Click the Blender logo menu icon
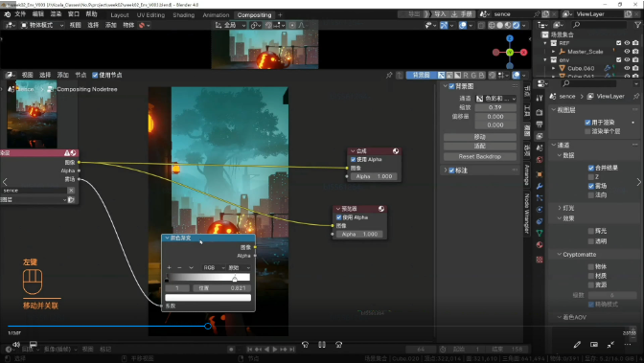This screenshot has width=644, height=363. pyautogui.click(x=7, y=14)
